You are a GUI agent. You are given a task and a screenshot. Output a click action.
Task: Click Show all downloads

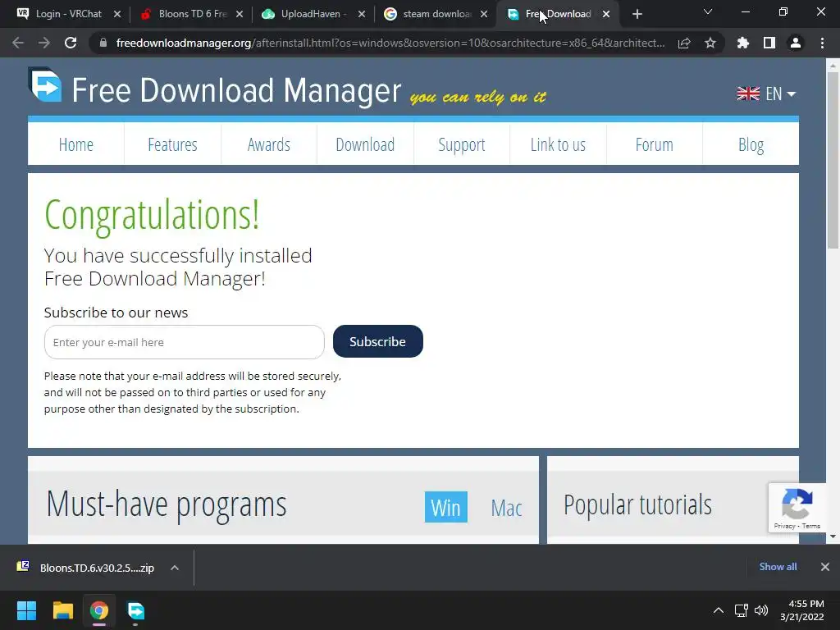coord(778,566)
